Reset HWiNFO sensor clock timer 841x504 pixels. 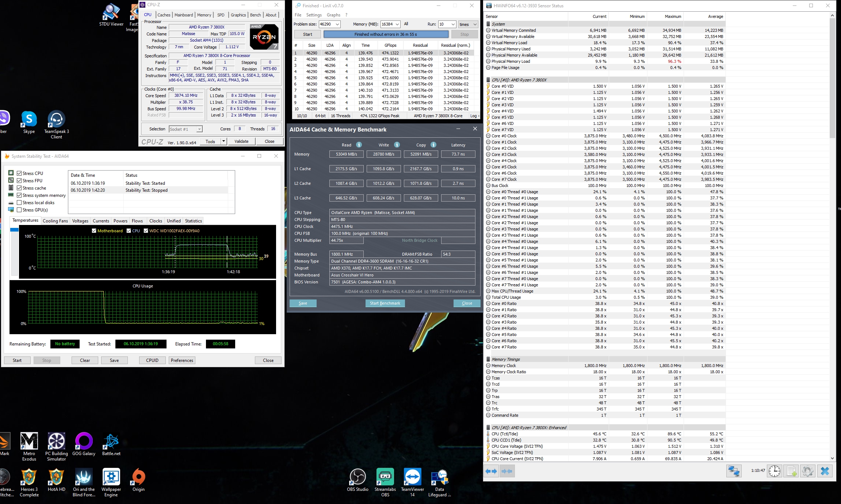pos(774,471)
